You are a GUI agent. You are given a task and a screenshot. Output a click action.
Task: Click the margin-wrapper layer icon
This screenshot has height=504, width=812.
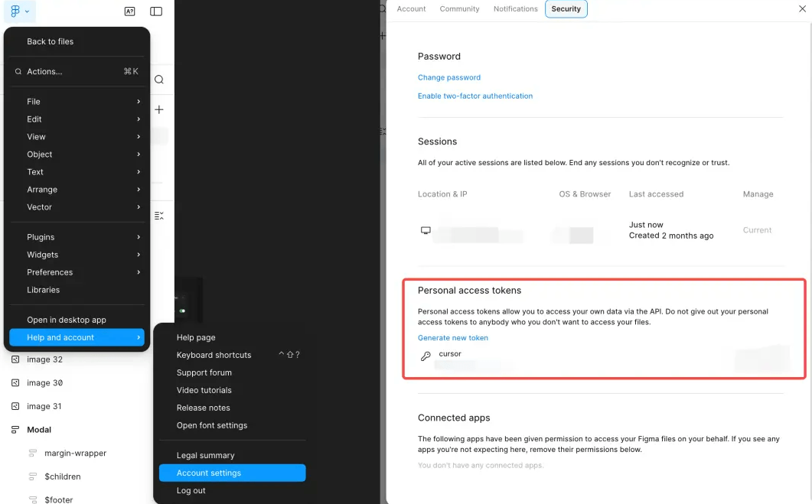(33, 454)
